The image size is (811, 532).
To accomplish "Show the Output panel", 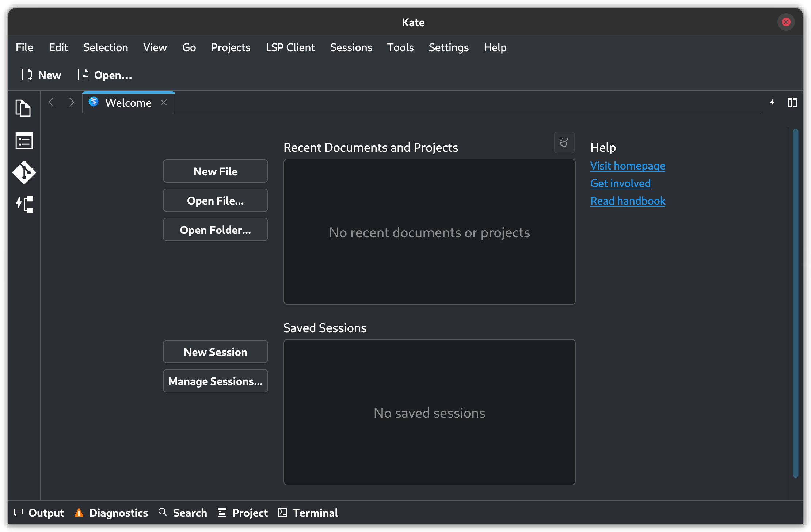I will pos(39,513).
